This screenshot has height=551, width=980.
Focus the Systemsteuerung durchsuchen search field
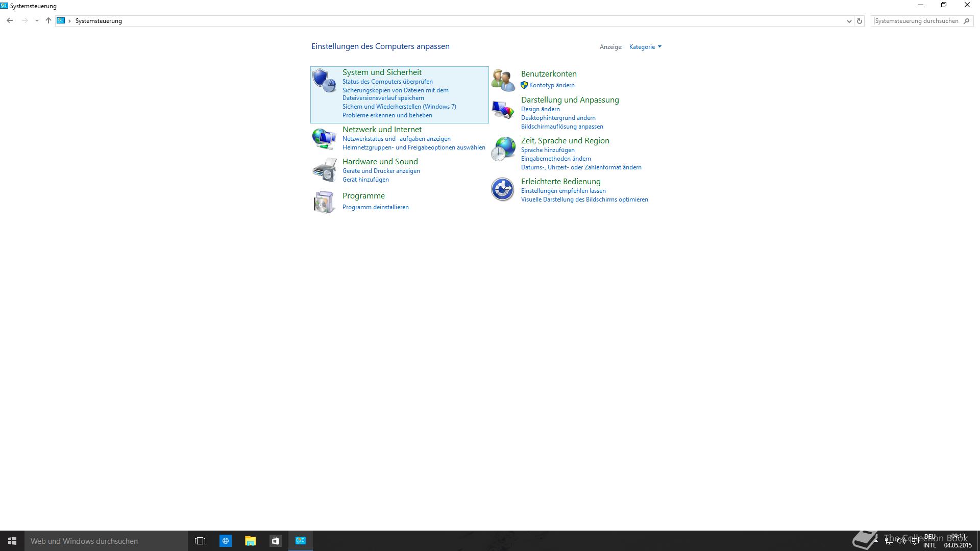916,21
